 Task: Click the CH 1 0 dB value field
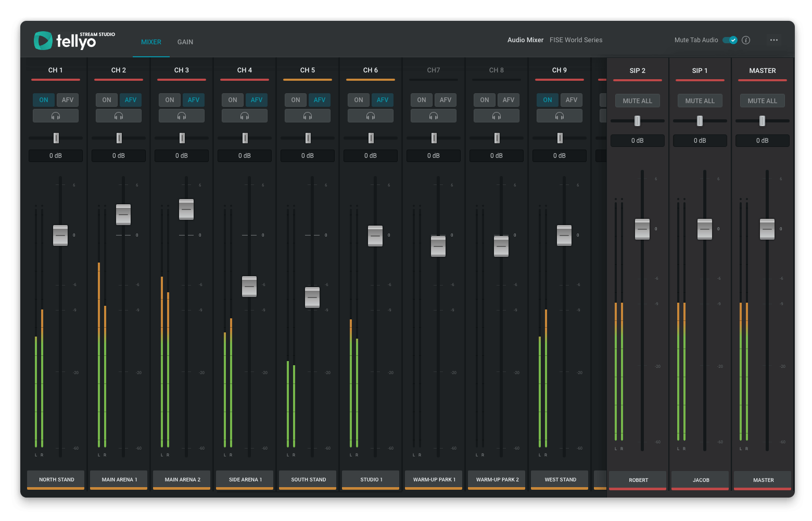(56, 156)
